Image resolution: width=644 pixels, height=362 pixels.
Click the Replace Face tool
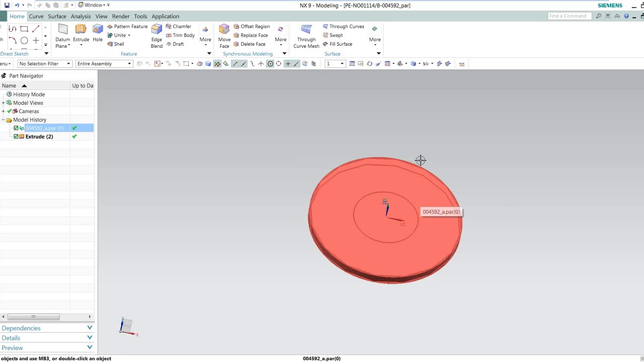(x=251, y=35)
